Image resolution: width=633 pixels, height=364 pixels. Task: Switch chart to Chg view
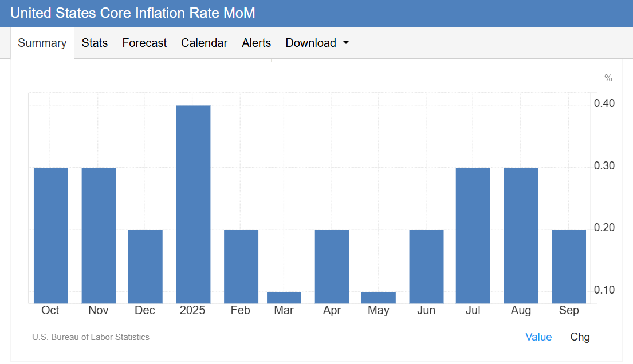click(580, 337)
